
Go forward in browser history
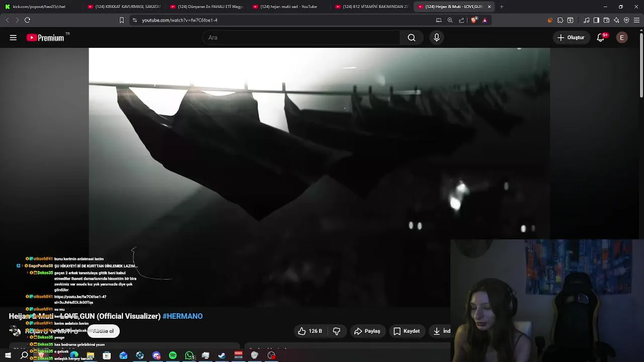[x=17, y=20]
